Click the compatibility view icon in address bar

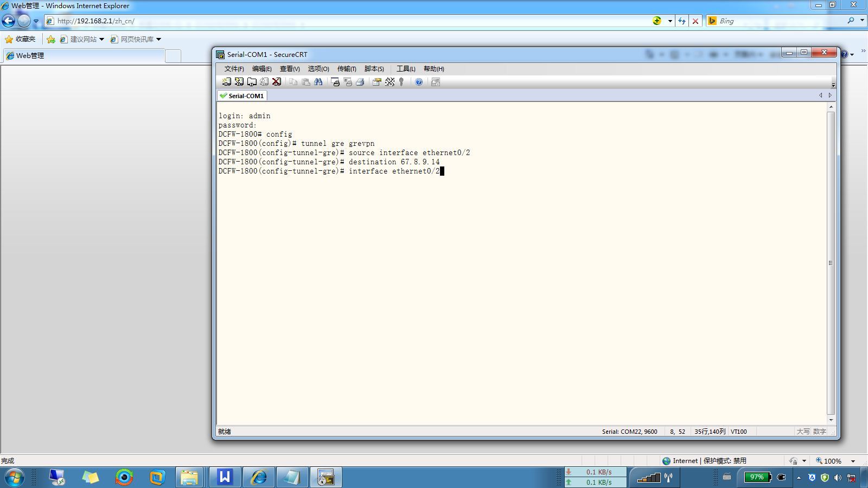pos(657,21)
